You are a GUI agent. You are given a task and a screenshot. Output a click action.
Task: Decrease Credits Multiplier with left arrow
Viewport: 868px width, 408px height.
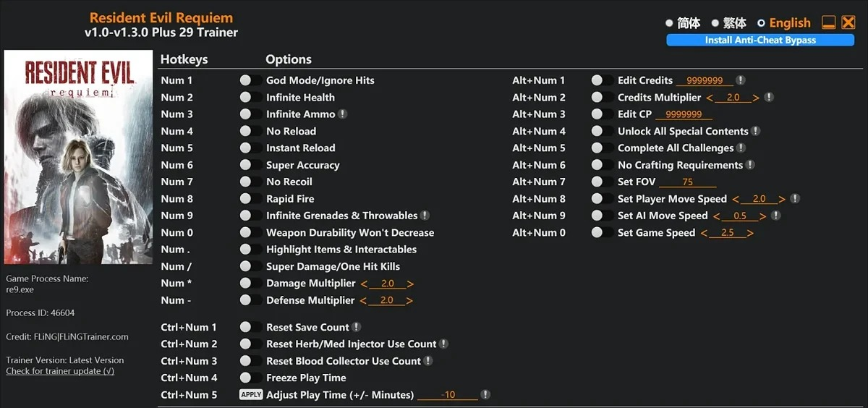[710, 98]
